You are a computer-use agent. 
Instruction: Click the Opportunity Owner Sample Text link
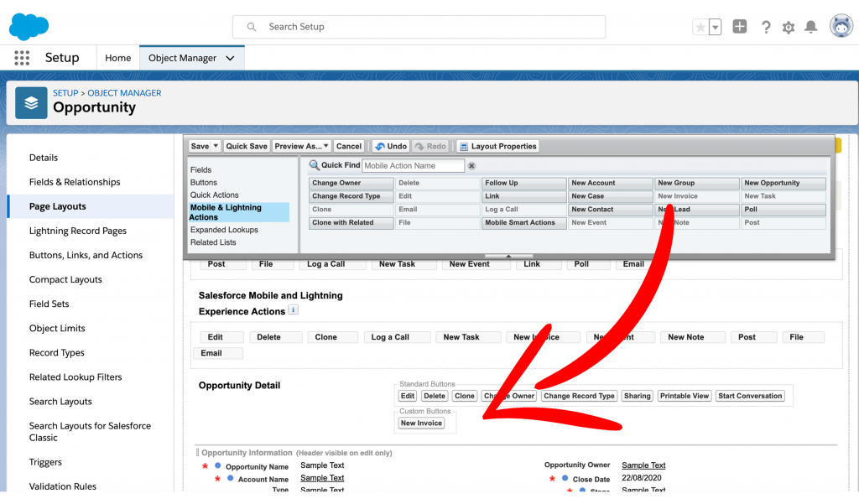click(643, 465)
